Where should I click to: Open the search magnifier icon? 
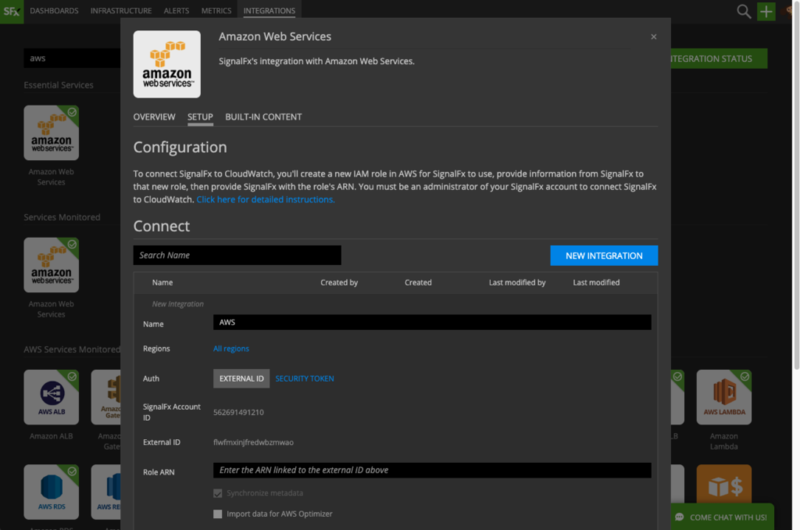743,11
